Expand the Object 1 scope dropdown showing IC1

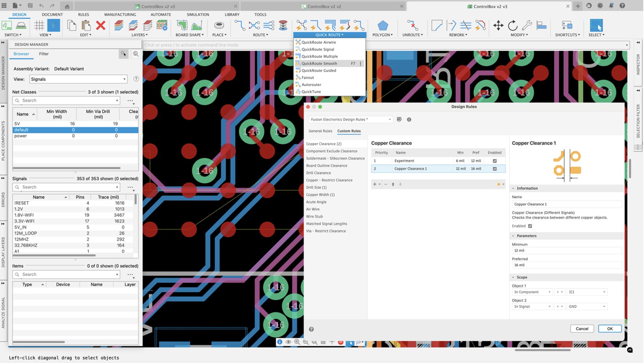pyautogui.click(x=587, y=292)
